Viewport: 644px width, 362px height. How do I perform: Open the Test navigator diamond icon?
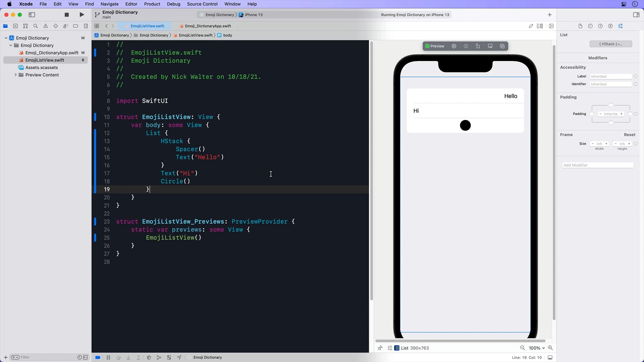pos(56,26)
